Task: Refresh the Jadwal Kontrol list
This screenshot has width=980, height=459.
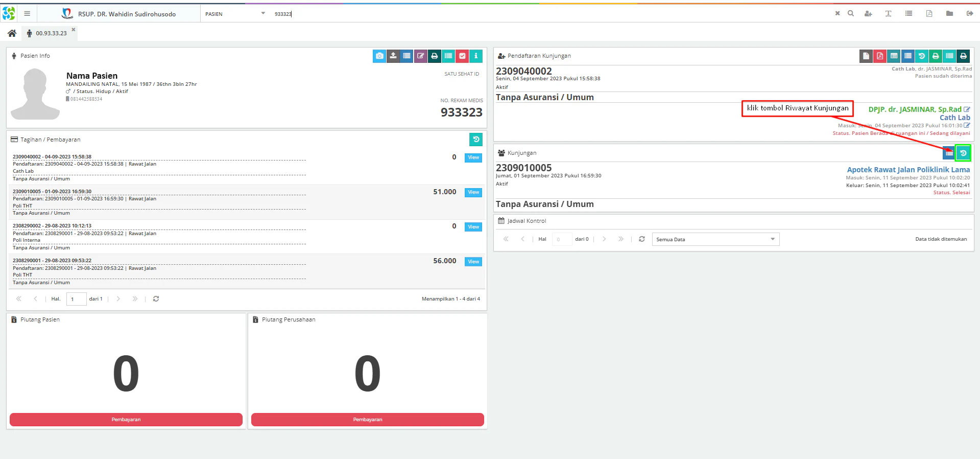Action: pos(642,239)
